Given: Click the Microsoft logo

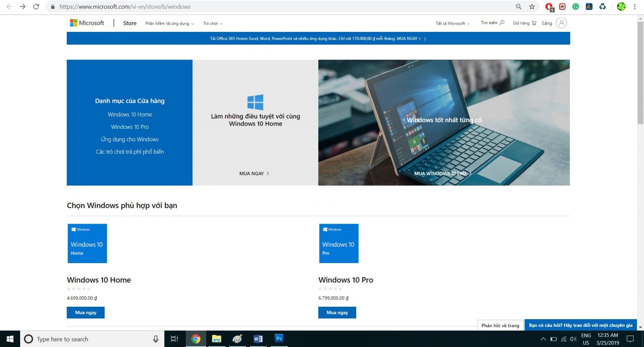Looking at the screenshot, I should 87,23.
